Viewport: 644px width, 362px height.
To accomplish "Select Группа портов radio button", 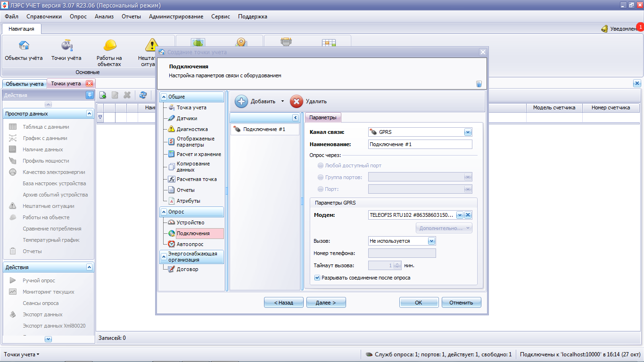I will point(321,177).
